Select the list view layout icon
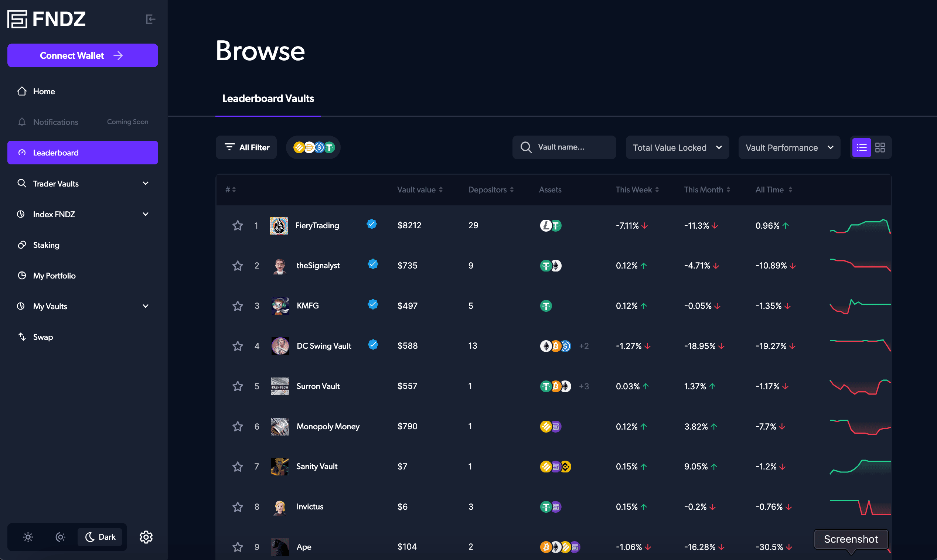The height and width of the screenshot is (560, 937). (862, 147)
